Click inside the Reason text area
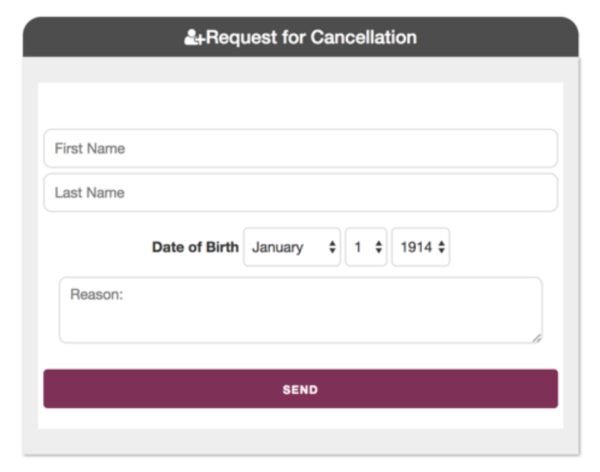 point(300,310)
